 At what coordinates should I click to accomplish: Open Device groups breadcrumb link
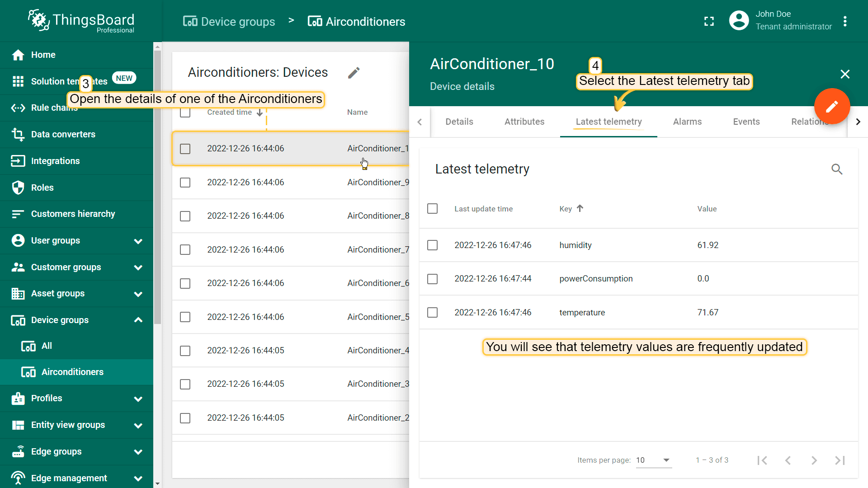click(229, 22)
